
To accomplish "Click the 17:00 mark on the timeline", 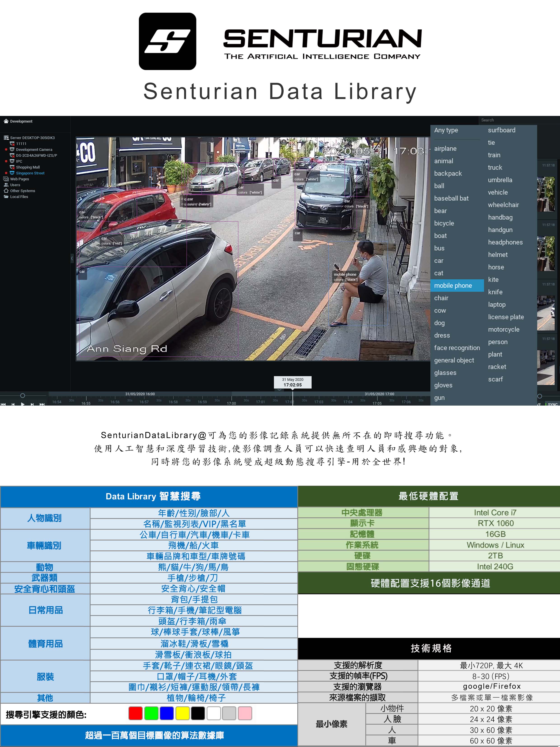I will (231, 403).
